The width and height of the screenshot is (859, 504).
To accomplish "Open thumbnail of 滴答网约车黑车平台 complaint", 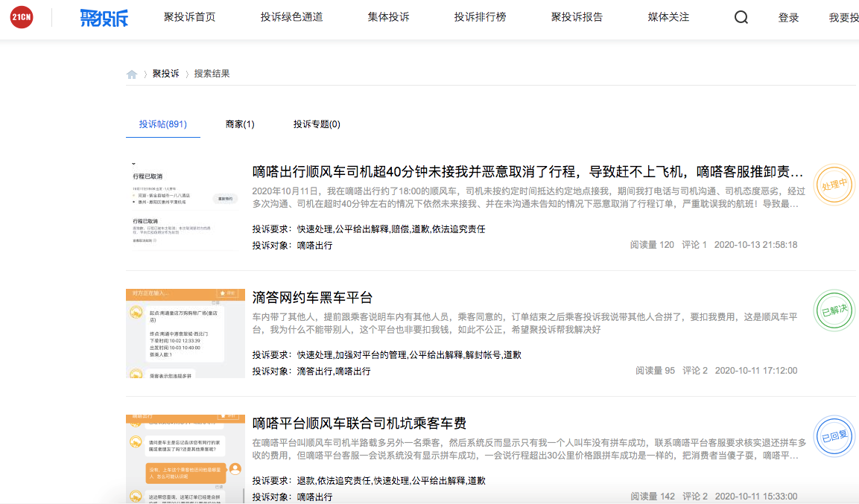I will click(x=186, y=334).
